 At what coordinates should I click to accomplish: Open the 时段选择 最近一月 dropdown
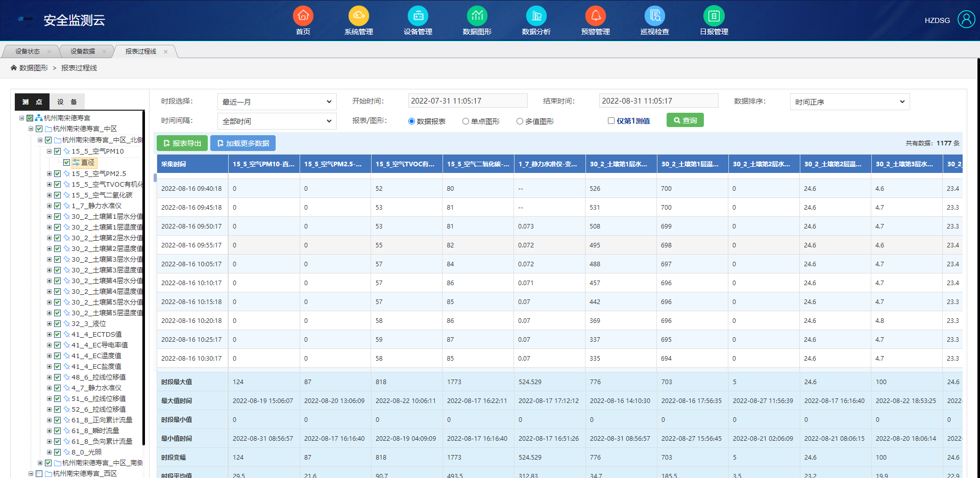277,102
